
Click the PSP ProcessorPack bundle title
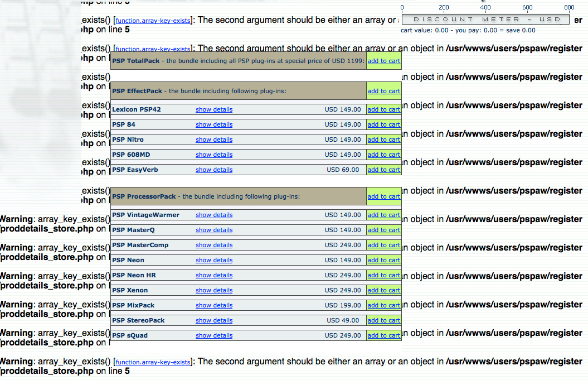click(x=144, y=196)
